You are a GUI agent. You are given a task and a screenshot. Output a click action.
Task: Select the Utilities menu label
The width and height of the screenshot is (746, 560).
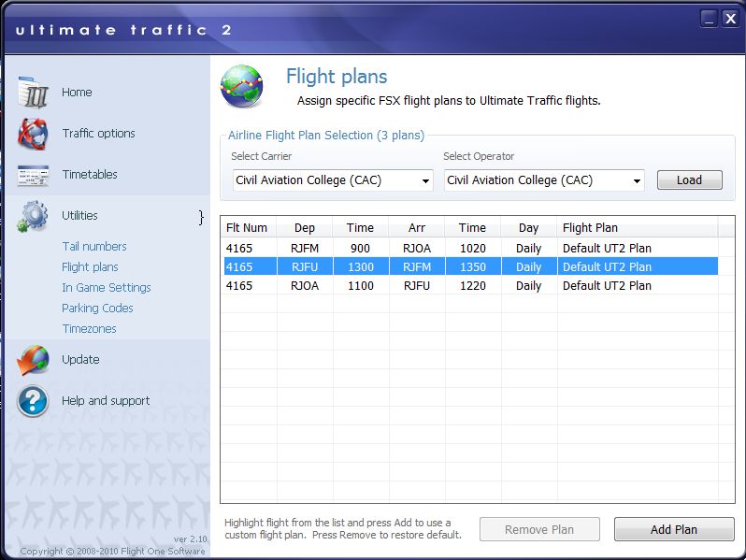pos(80,216)
